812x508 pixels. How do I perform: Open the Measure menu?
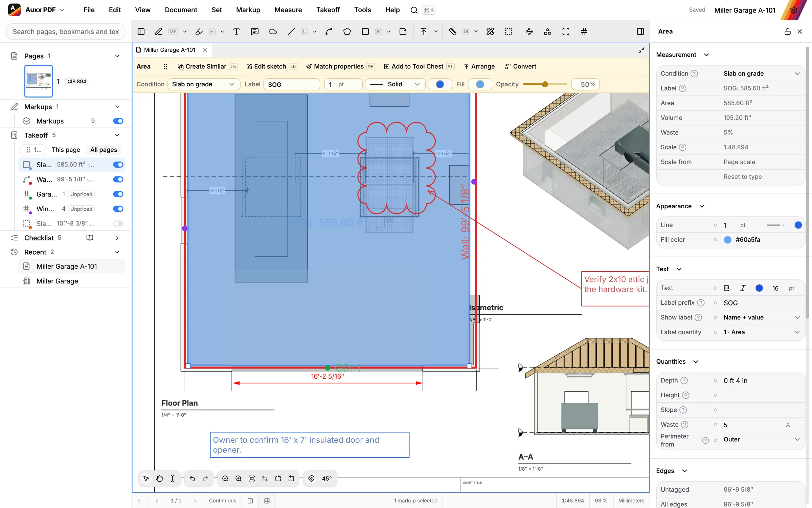click(x=288, y=10)
